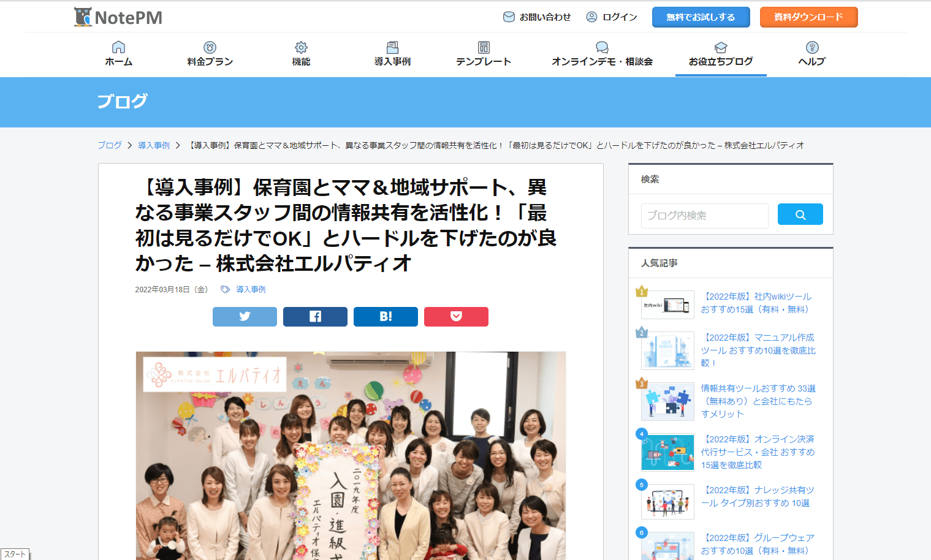The height and width of the screenshot is (560, 931).
Task: Switch to お役立ちブログ tab
Action: click(721, 54)
